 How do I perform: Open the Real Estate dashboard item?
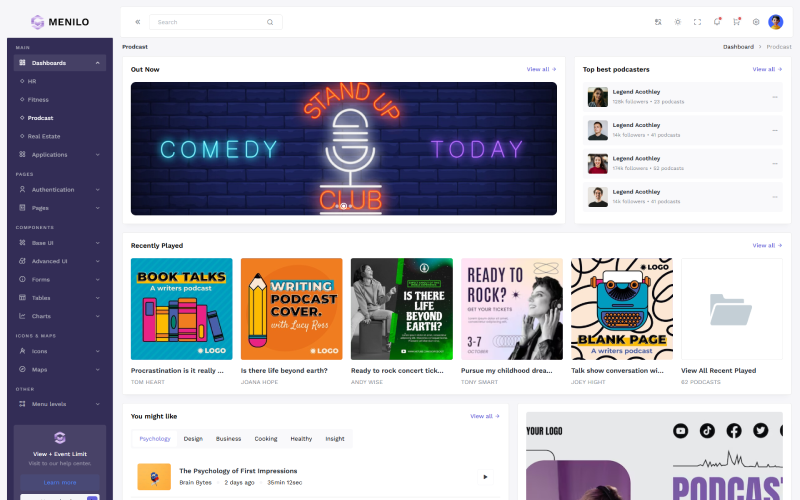coord(44,136)
